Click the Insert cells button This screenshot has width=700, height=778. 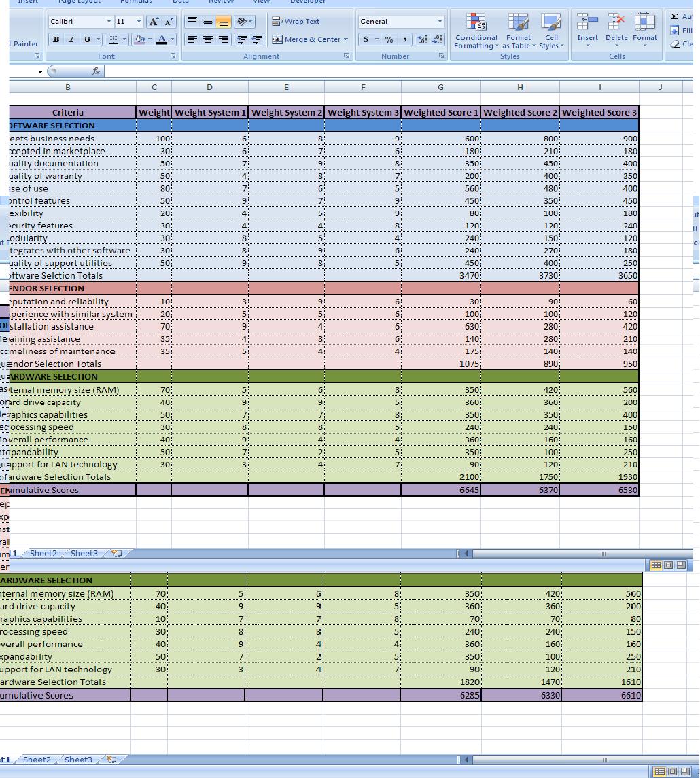coord(587,31)
